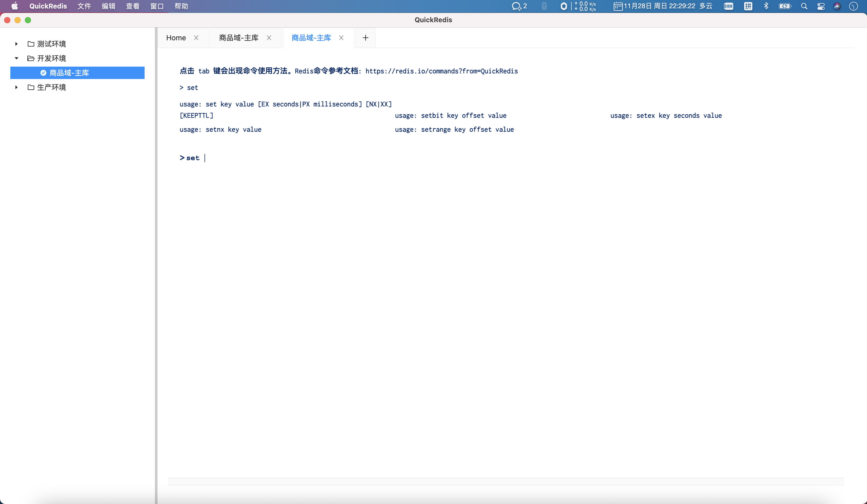The width and height of the screenshot is (867, 504).
Task: Open the 文件 menu
Action: click(84, 6)
